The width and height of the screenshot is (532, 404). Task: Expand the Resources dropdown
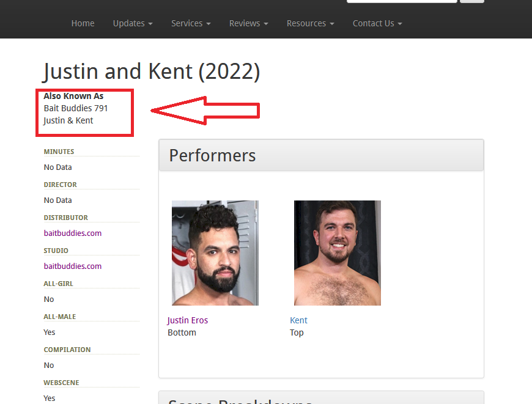pos(310,23)
